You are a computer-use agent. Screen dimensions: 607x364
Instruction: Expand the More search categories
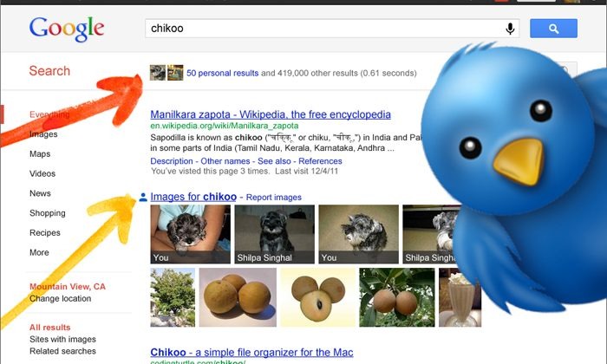pyautogui.click(x=39, y=252)
